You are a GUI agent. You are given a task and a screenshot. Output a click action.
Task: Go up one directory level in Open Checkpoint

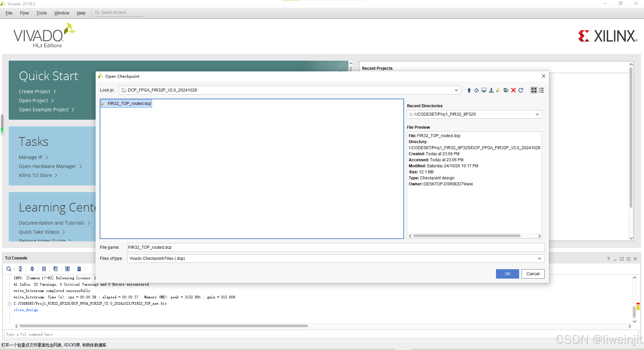pos(469,90)
